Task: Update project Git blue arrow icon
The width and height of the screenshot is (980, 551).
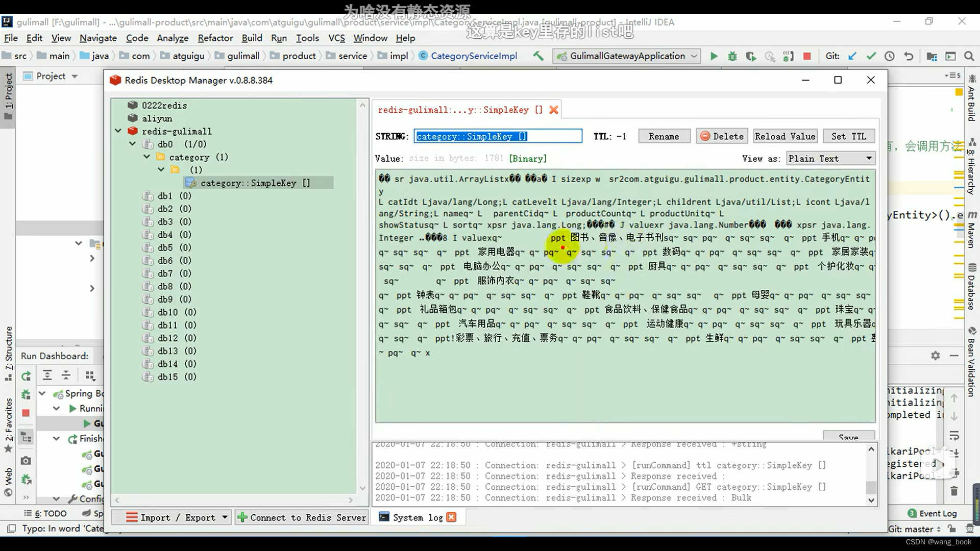Action: click(852, 56)
